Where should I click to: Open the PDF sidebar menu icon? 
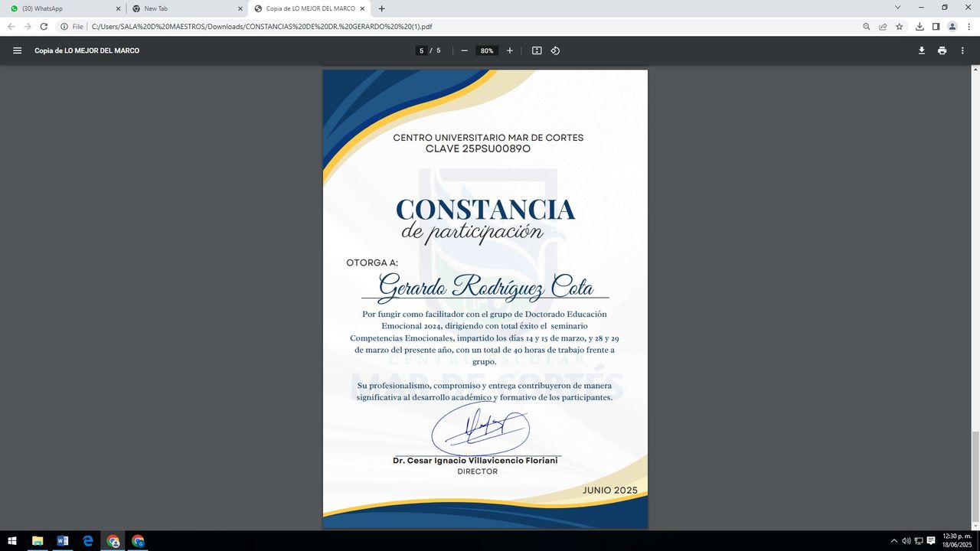pyautogui.click(x=17, y=51)
